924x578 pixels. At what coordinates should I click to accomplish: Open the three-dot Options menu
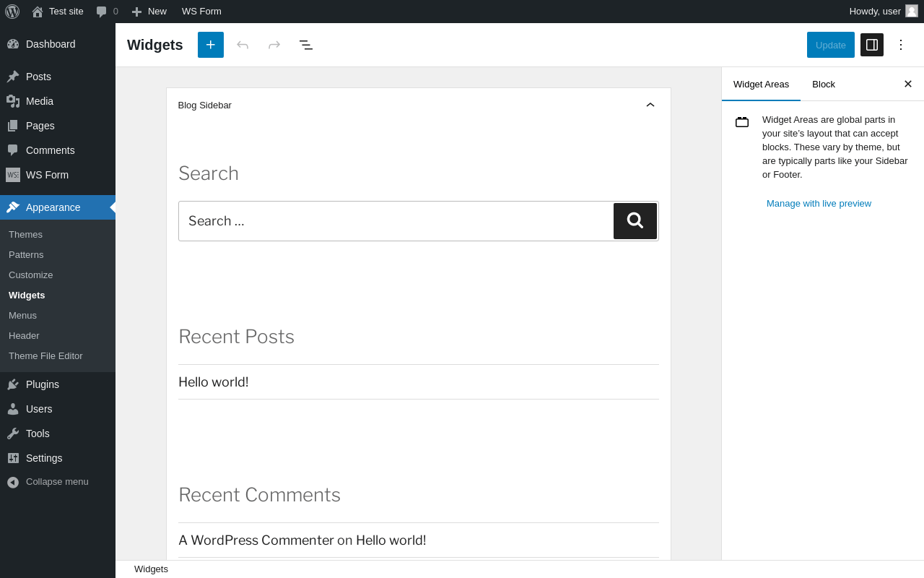click(901, 45)
